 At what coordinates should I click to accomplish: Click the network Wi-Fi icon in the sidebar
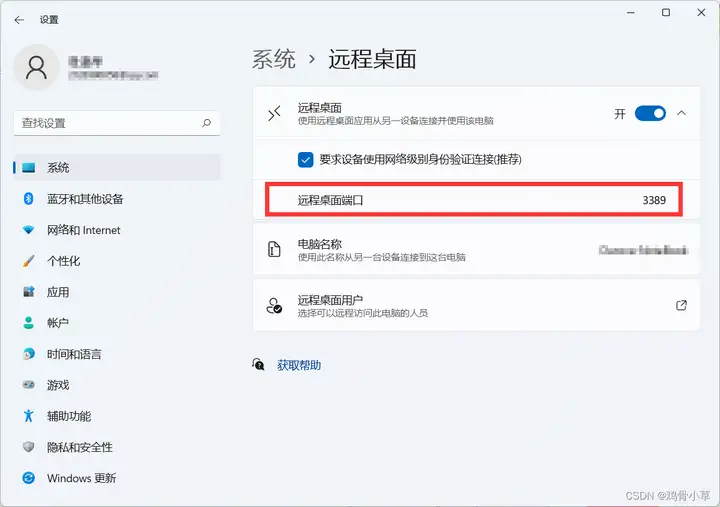(x=28, y=230)
